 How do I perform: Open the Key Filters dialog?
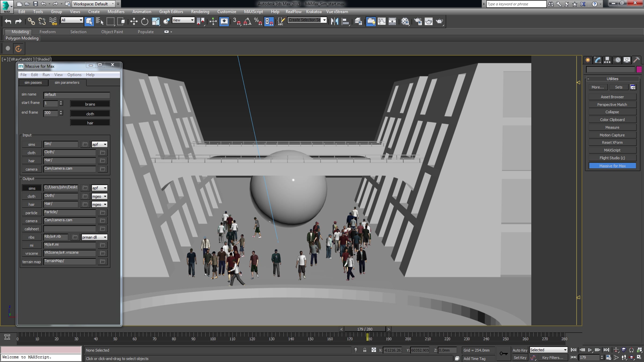552,358
